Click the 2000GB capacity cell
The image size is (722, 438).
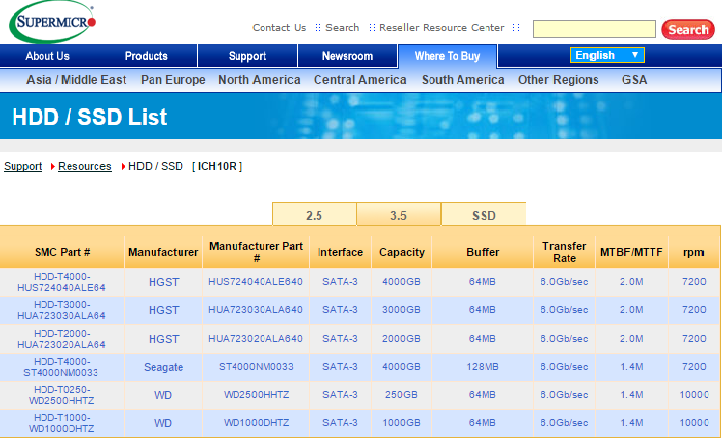pos(402,339)
